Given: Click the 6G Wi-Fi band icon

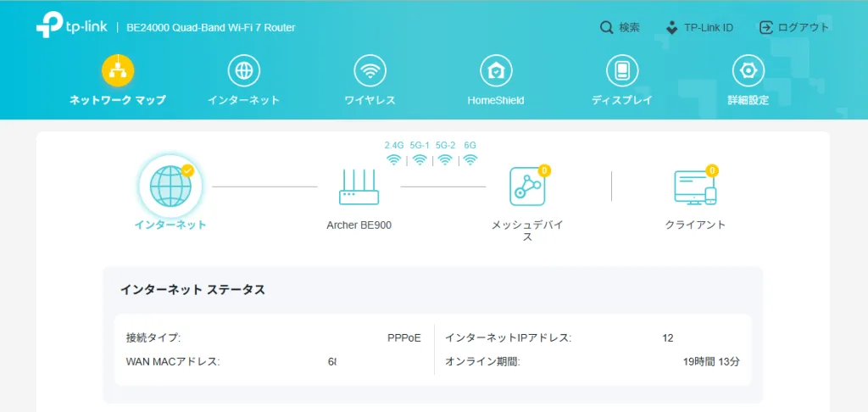Looking at the screenshot, I should (470, 160).
